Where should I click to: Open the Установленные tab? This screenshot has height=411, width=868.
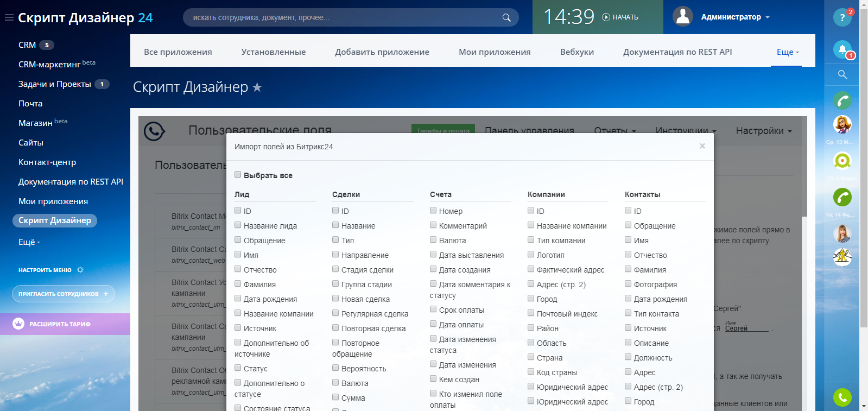click(x=274, y=52)
